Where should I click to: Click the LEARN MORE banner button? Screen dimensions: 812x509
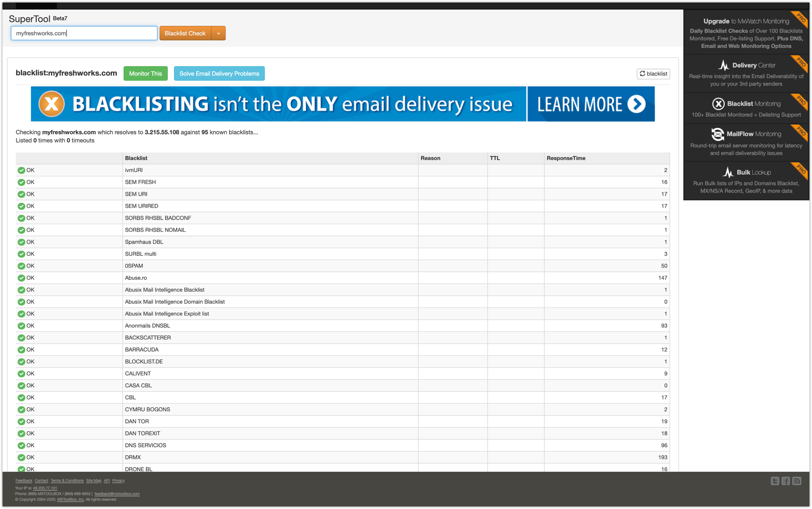pos(591,104)
